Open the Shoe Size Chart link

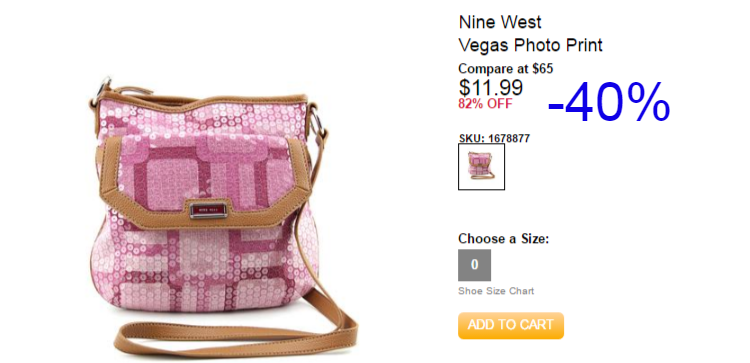[496, 291]
